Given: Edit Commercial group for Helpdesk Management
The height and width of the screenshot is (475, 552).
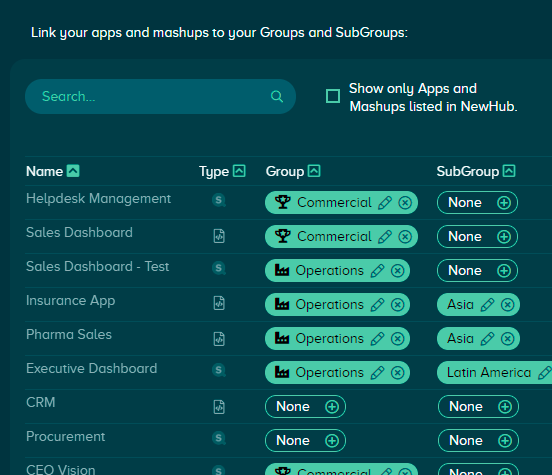Looking at the screenshot, I should pos(385,203).
